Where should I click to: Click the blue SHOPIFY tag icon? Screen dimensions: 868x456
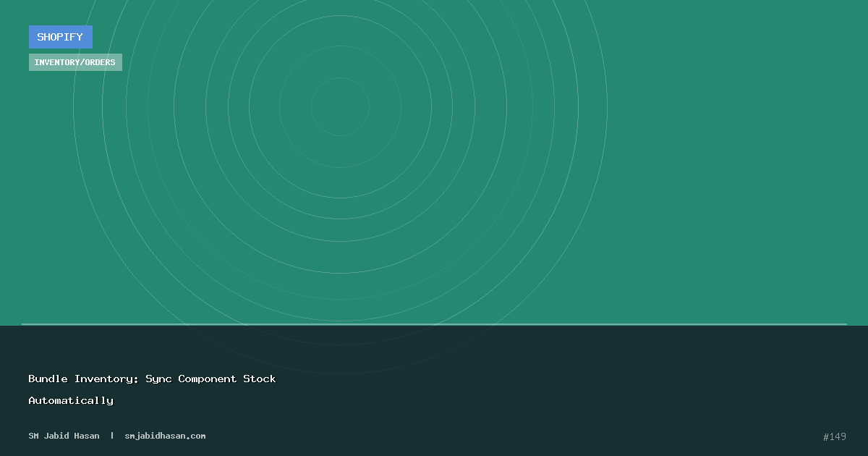click(x=60, y=37)
